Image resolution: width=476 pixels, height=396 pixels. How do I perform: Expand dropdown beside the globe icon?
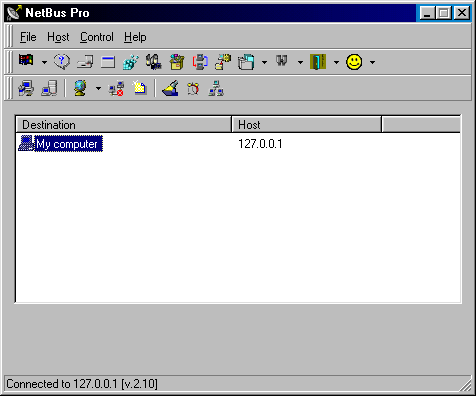pyautogui.click(x=98, y=88)
